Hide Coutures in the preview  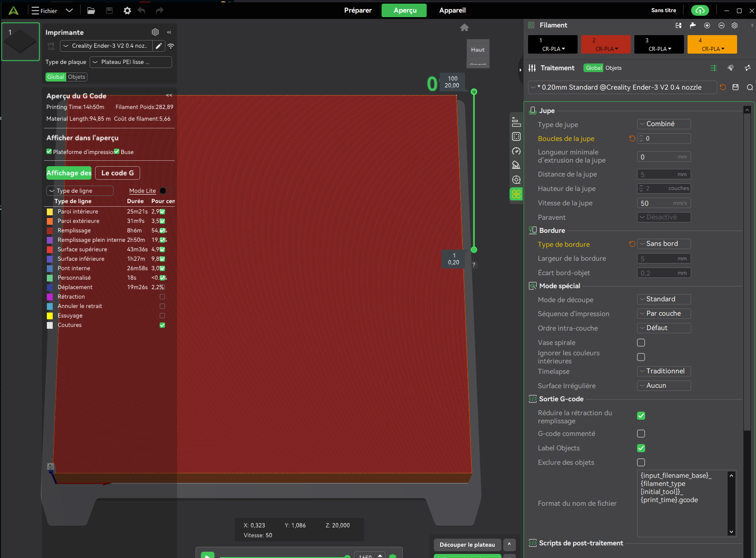(x=162, y=325)
